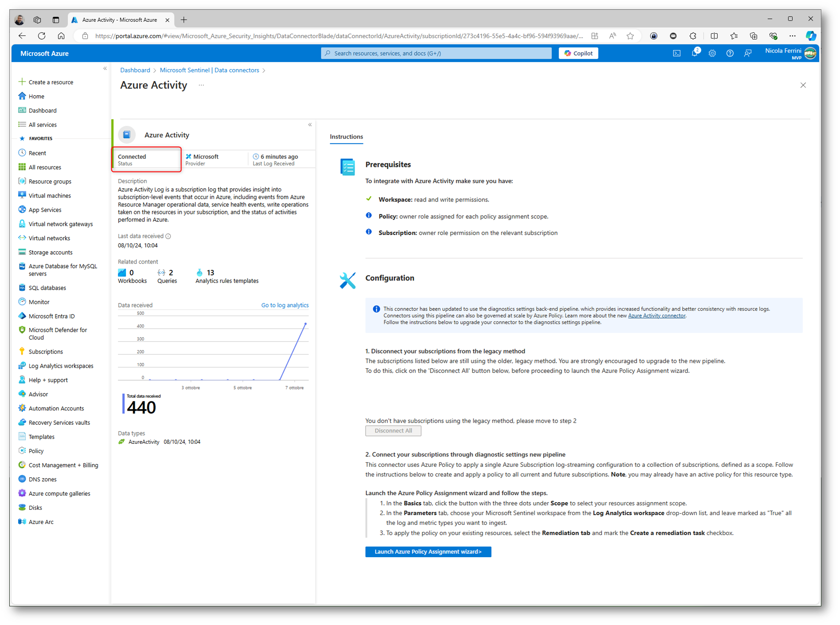Open Virtual machines
Screen dimensions: 840x625
click(44, 195)
